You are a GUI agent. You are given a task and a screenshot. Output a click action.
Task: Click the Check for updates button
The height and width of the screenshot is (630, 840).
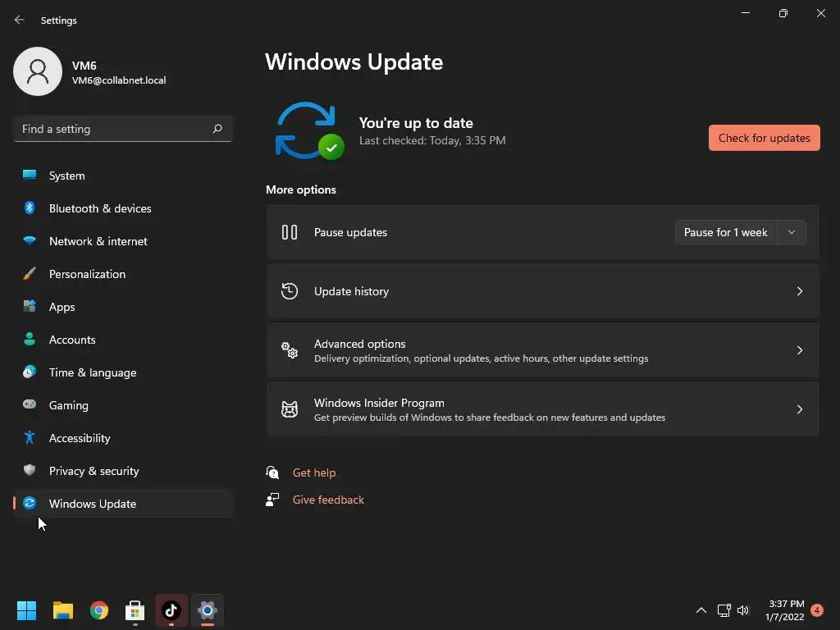click(764, 138)
